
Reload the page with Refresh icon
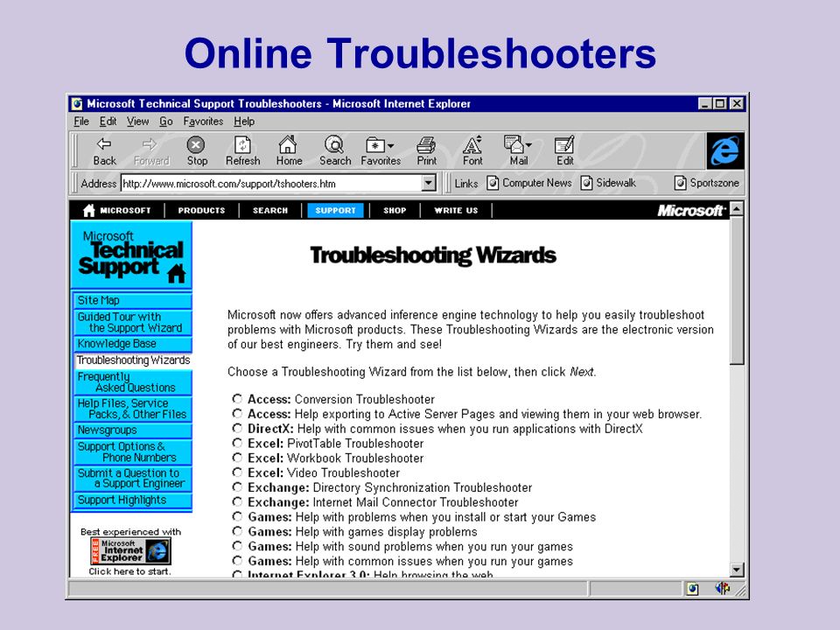(242, 144)
